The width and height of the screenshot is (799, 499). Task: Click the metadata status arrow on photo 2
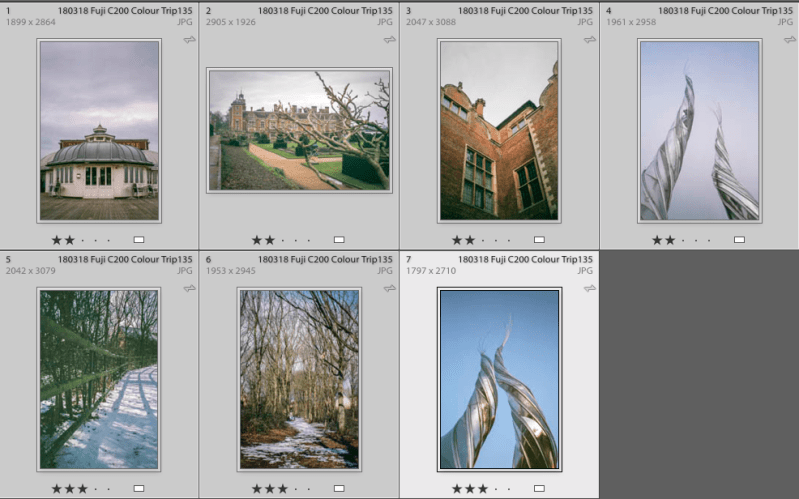[389, 40]
